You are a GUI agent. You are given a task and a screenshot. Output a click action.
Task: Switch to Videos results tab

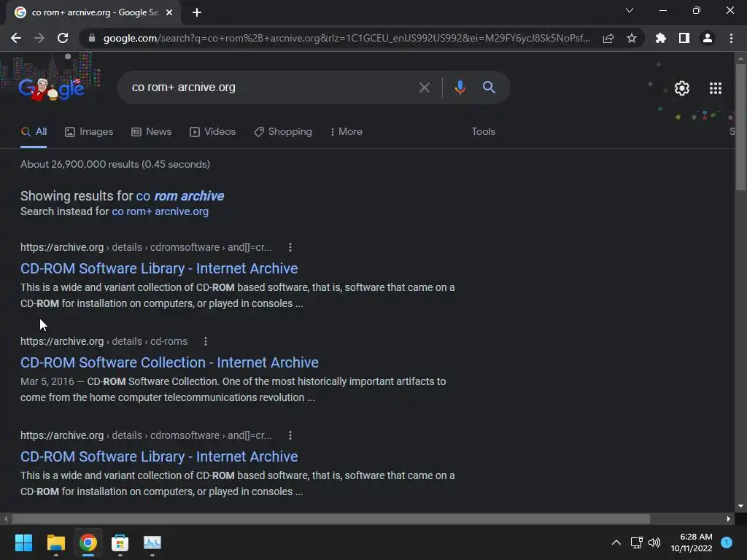point(212,132)
